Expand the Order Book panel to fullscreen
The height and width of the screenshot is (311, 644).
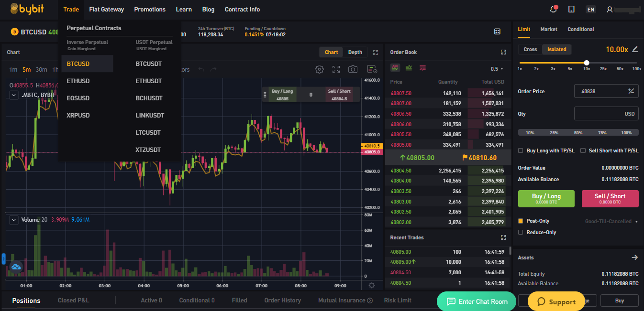tap(503, 52)
